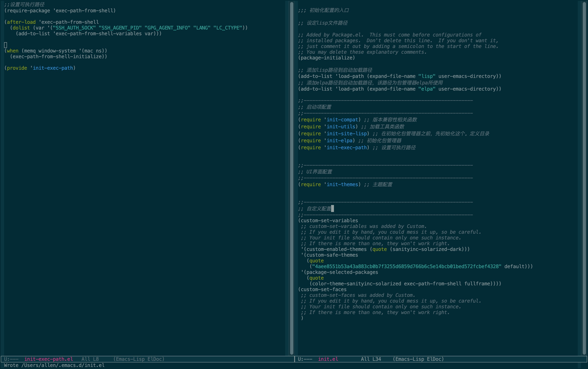
Task: Click the "elpa" string in add-to-list
Action: (427, 89)
